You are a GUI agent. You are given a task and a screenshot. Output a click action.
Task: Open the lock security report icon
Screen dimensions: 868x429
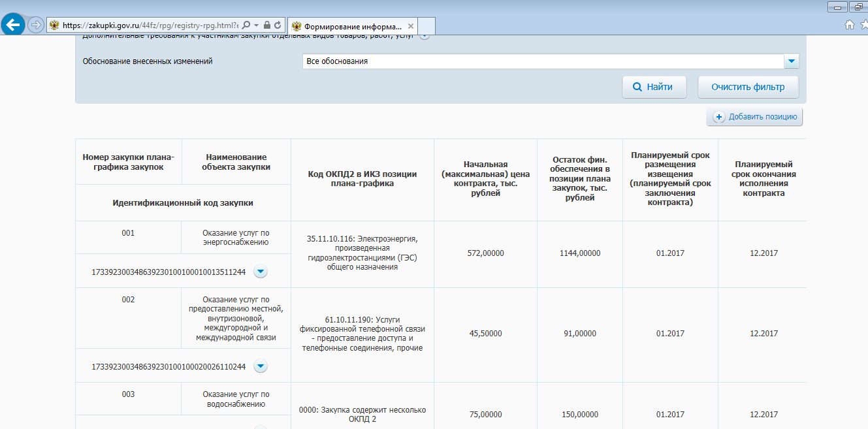[266, 25]
